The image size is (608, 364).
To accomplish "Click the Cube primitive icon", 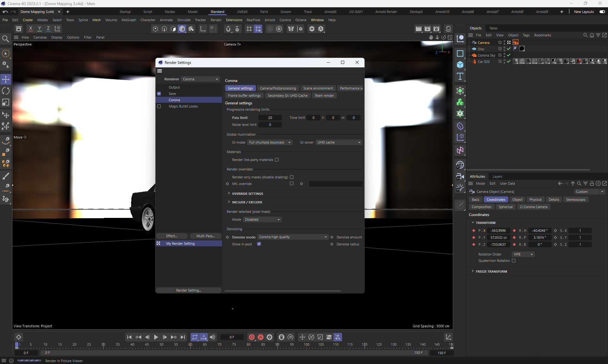I will click(x=460, y=65).
